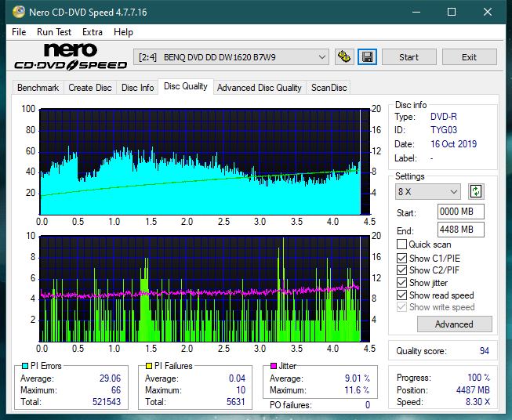Open the Extra menu
The image size is (512, 420).
coord(93,32)
